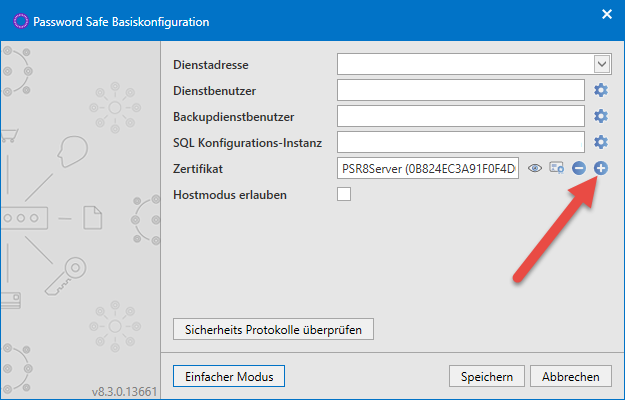Viewport: 625px width, 400px height.
Task: View certificate with the eye icon
Action: [535, 168]
